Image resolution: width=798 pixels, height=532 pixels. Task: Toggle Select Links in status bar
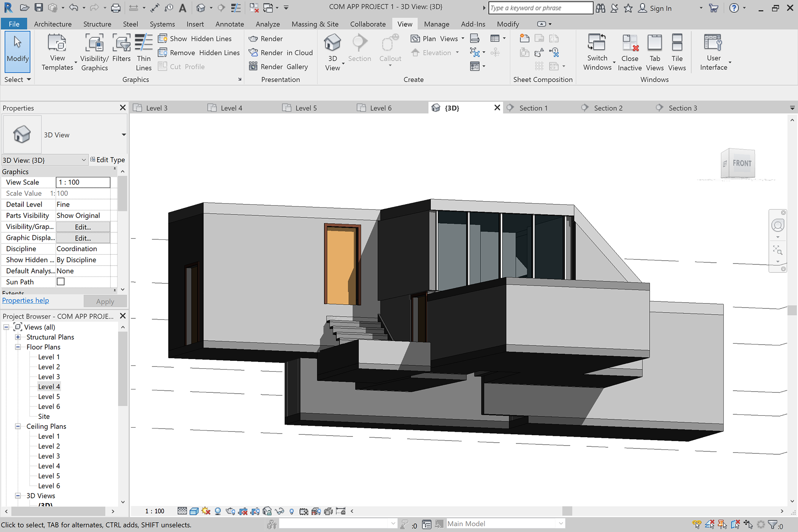point(697,525)
